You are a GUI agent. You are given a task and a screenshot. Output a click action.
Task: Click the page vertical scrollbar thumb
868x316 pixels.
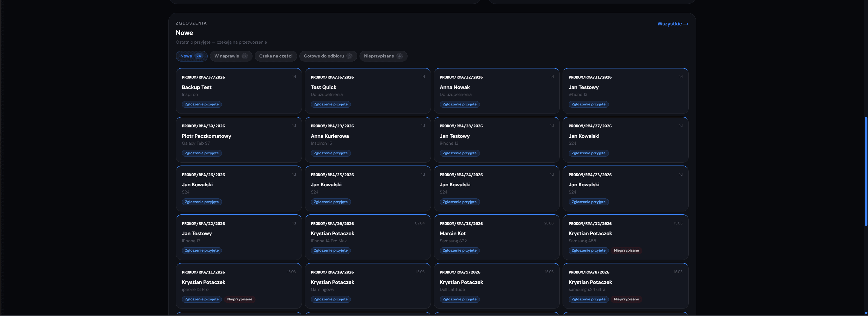pyautogui.click(x=866, y=171)
